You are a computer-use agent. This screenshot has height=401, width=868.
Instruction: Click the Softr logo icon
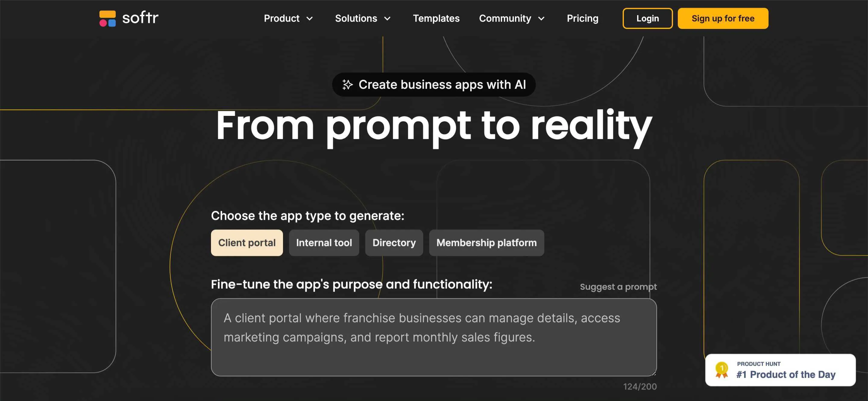[x=108, y=18]
